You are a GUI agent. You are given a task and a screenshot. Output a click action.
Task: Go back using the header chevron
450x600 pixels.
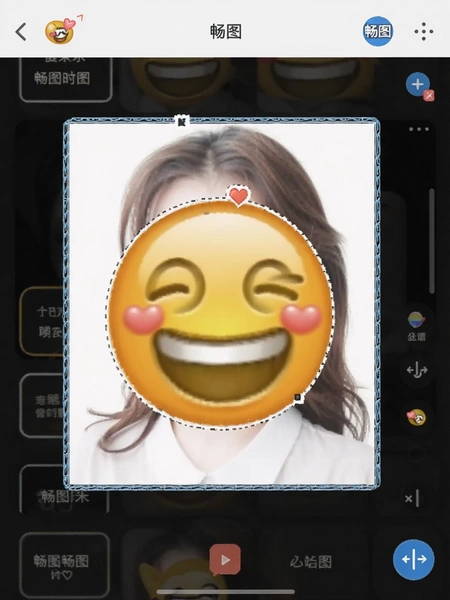21,32
